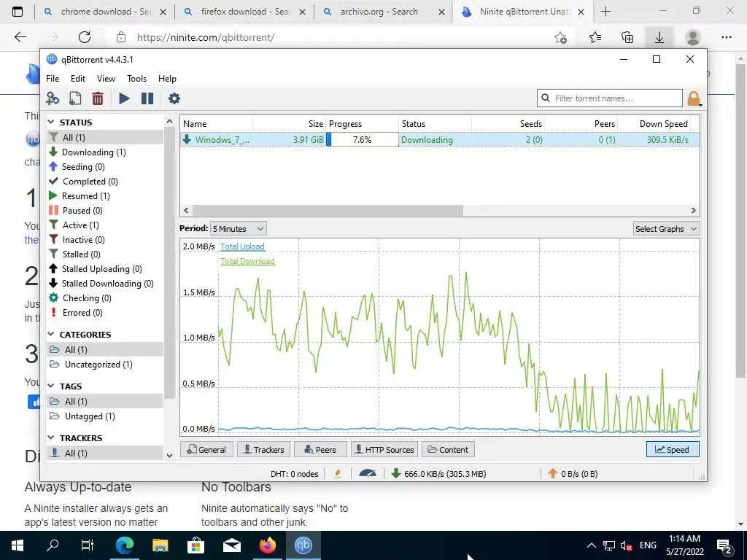Switch to the General tab
The height and width of the screenshot is (560, 747).
(206, 449)
